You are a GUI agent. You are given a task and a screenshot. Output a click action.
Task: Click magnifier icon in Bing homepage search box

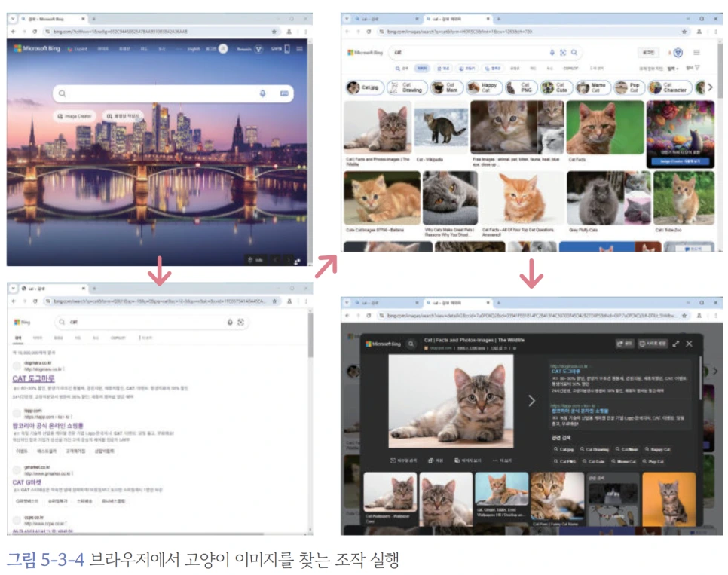[62, 93]
